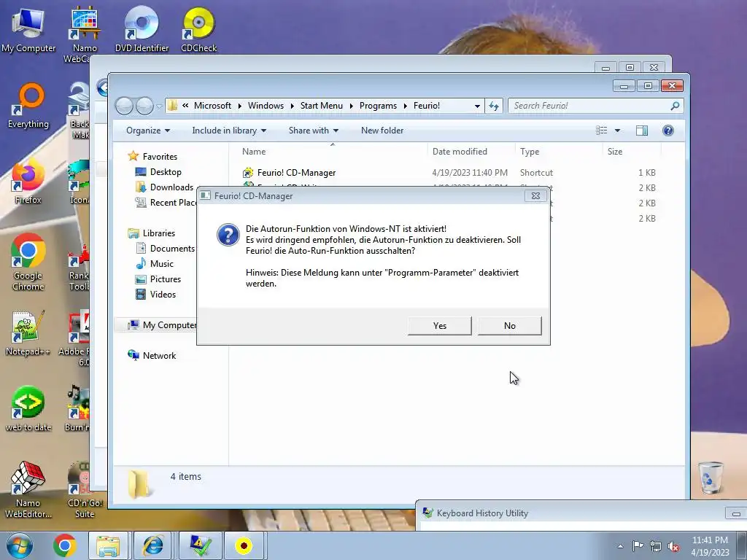The height and width of the screenshot is (560, 747).
Task: Sort by the Date modified column header
Action: pos(471,152)
